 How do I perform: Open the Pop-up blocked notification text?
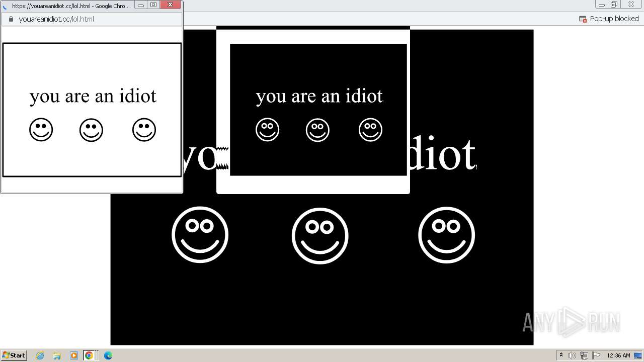(x=614, y=19)
